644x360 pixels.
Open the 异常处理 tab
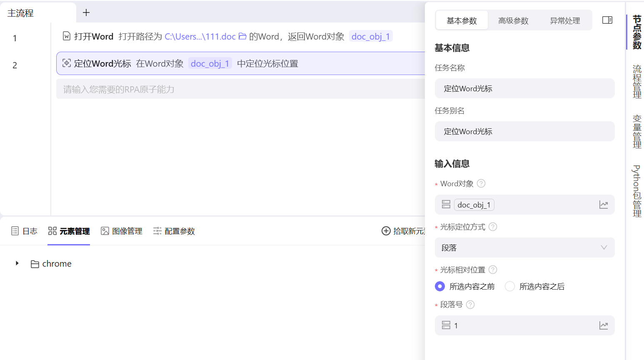(x=565, y=20)
